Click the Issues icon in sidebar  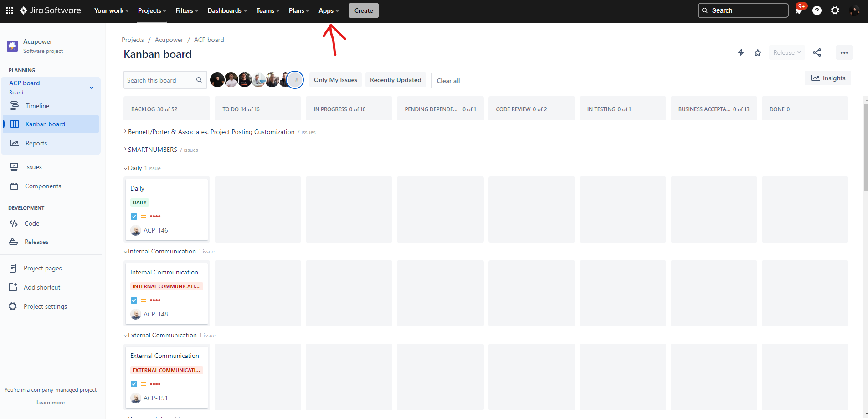(x=14, y=167)
